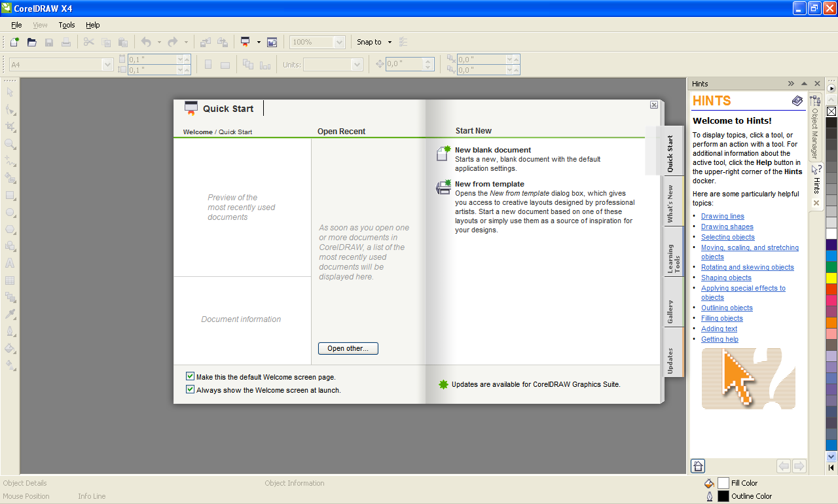Collapse the Hints docker with the up arrow
The width and height of the screenshot is (838, 504).
(804, 84)
